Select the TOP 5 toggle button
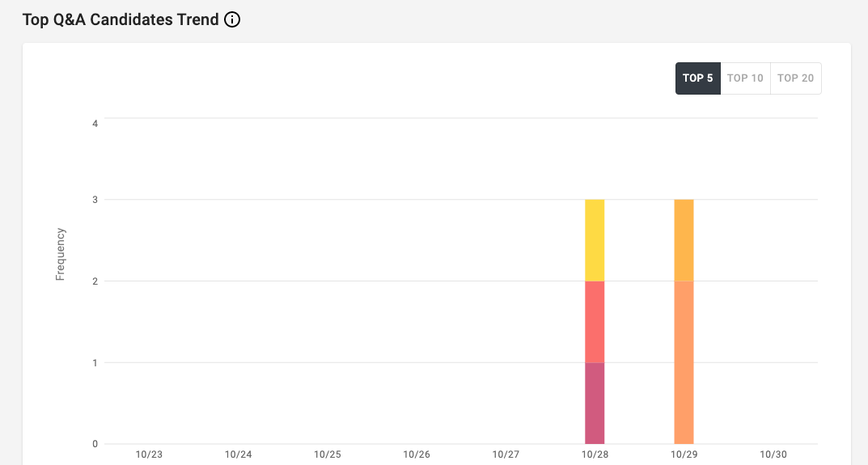 pyautogui.click(x=698, y=78)
